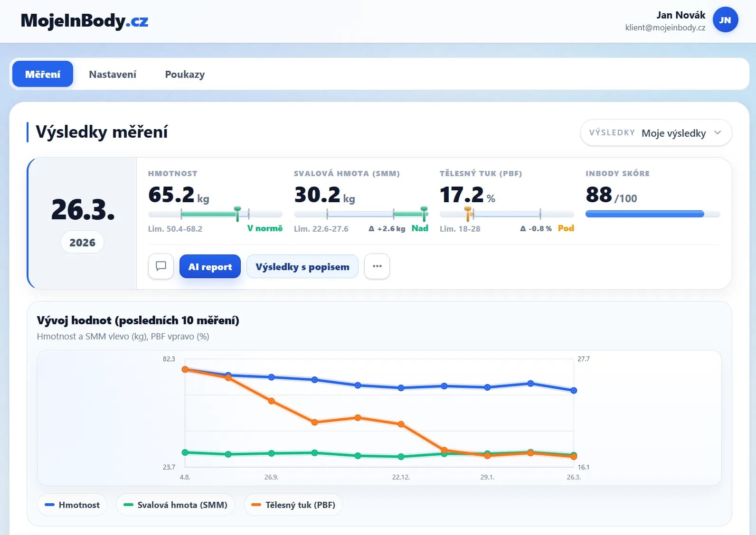Click the Lim. 18-28 text
Viewport: 756px width, 535px height.
point(460,229)
